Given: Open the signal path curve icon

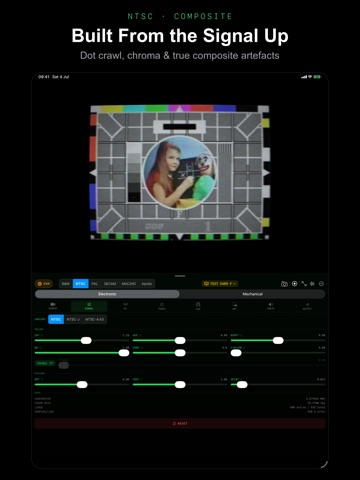Looking at the screenshot, I should click(304, 284).
